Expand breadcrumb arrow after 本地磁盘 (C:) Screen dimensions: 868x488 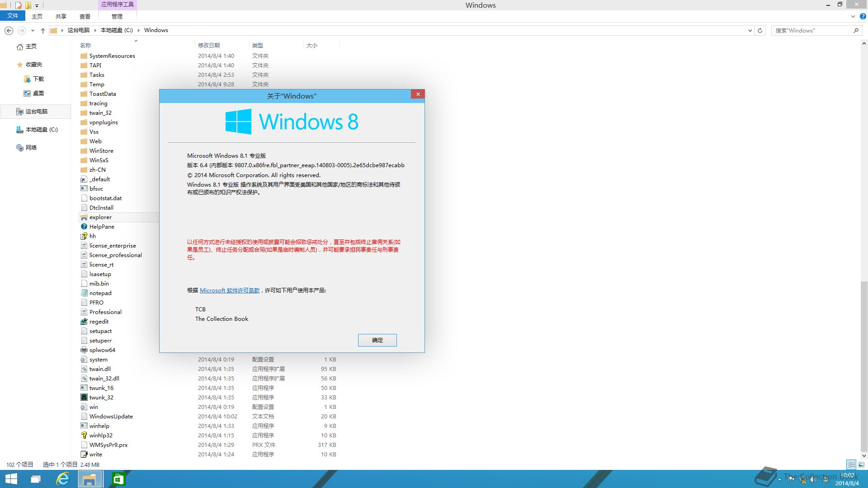[139, 30]
